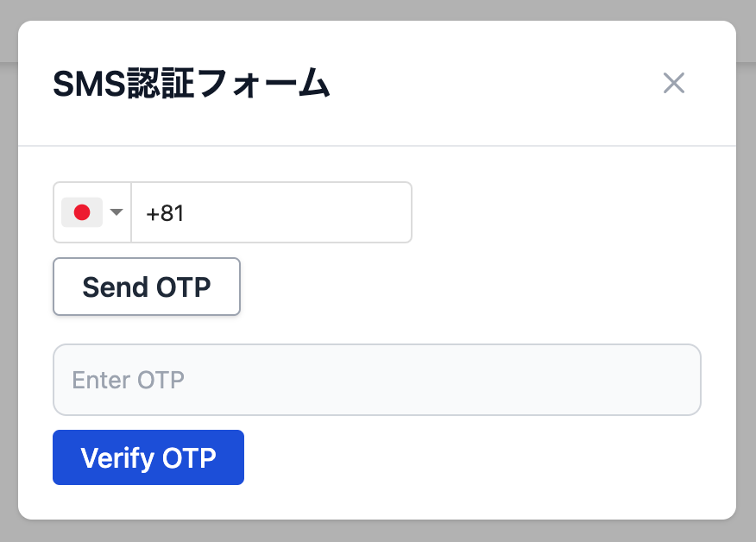Click the Japan flag icon
Viewport: 756px width, 542px height.
[x=82, y=212]
